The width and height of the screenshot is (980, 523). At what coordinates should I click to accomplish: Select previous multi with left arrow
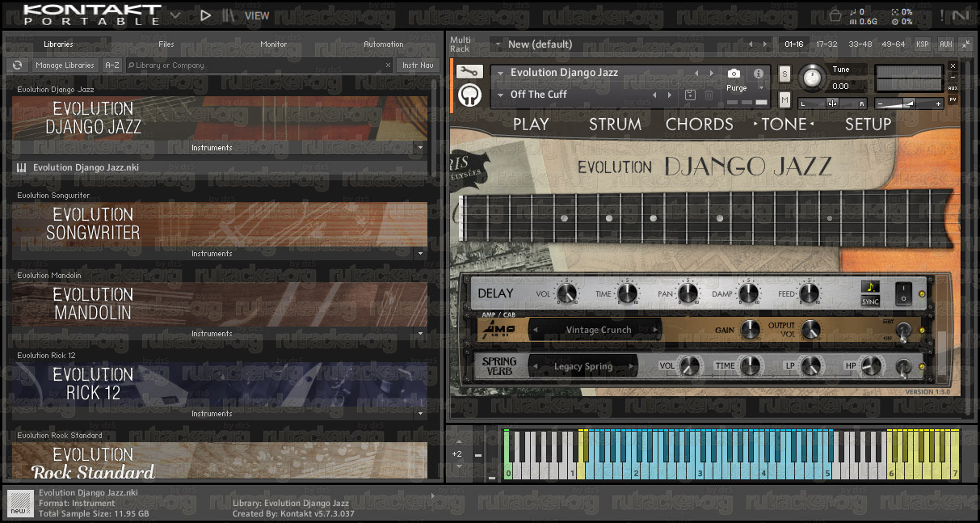751,44
